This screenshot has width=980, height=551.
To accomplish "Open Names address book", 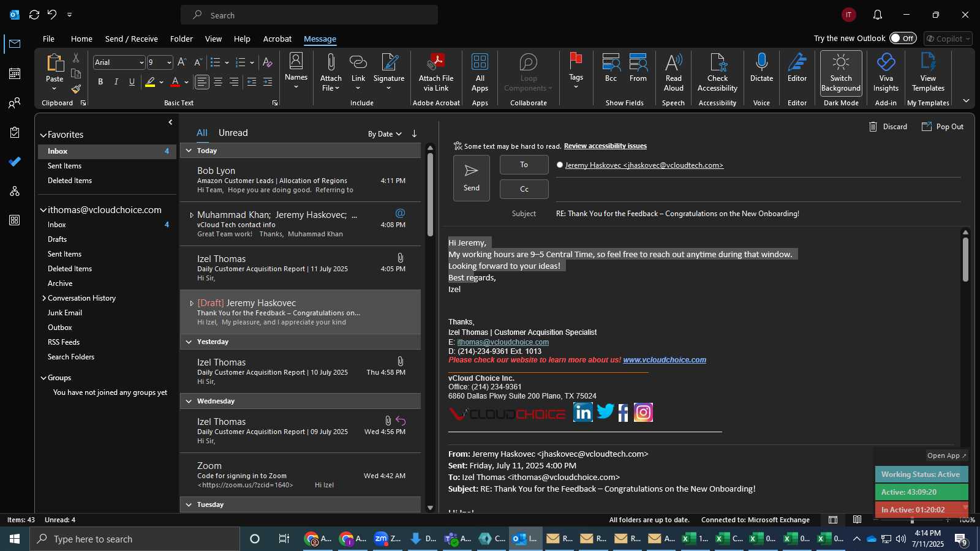I will coord(296,70).
